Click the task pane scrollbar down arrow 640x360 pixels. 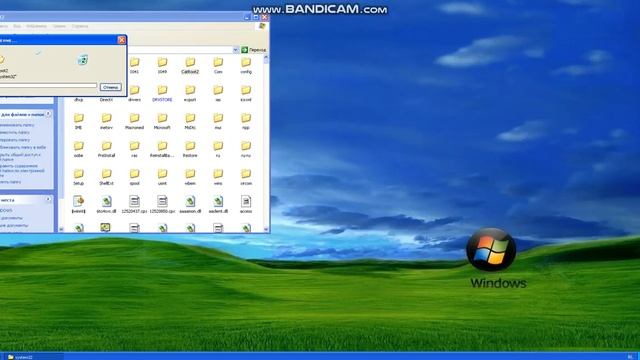coord(61,229)
